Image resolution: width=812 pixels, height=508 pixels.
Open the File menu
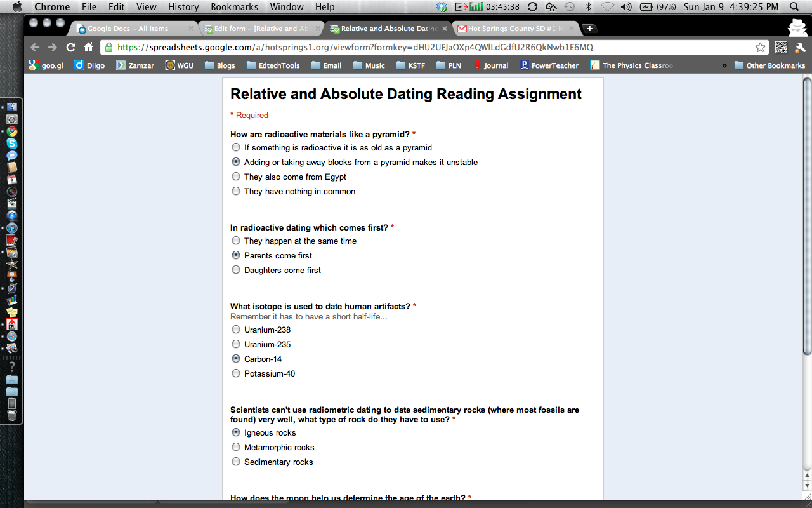tap(89, 7)
